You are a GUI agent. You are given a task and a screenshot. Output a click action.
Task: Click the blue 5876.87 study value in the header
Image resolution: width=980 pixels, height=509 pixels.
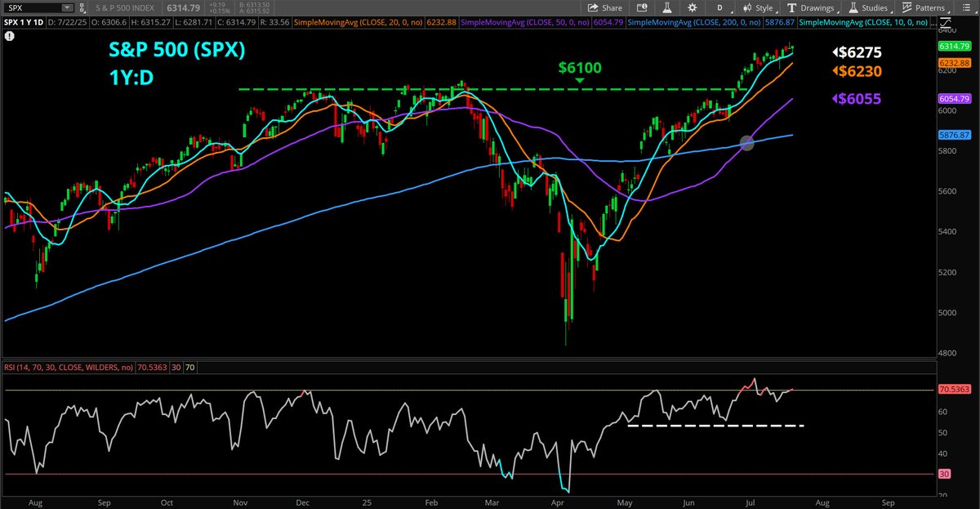pyautogui.click(x=780, y=22)
